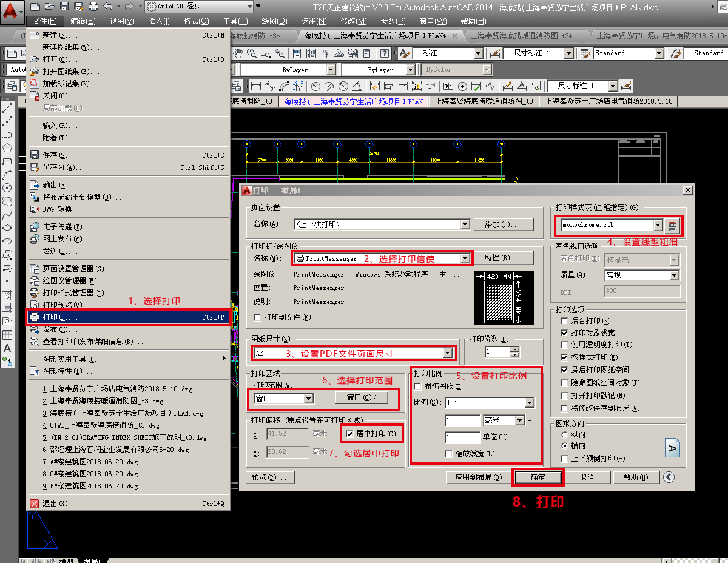Open the PrintMessenger printer name dropdown
Screen dimensions: 728x563
coord(465,258)
